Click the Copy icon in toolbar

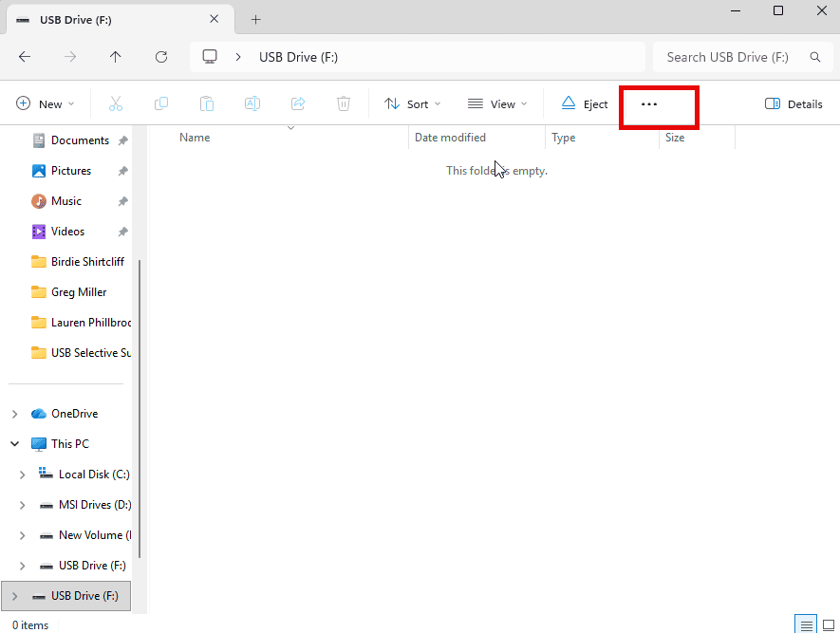pyautogui.click(x=161, y=103)
